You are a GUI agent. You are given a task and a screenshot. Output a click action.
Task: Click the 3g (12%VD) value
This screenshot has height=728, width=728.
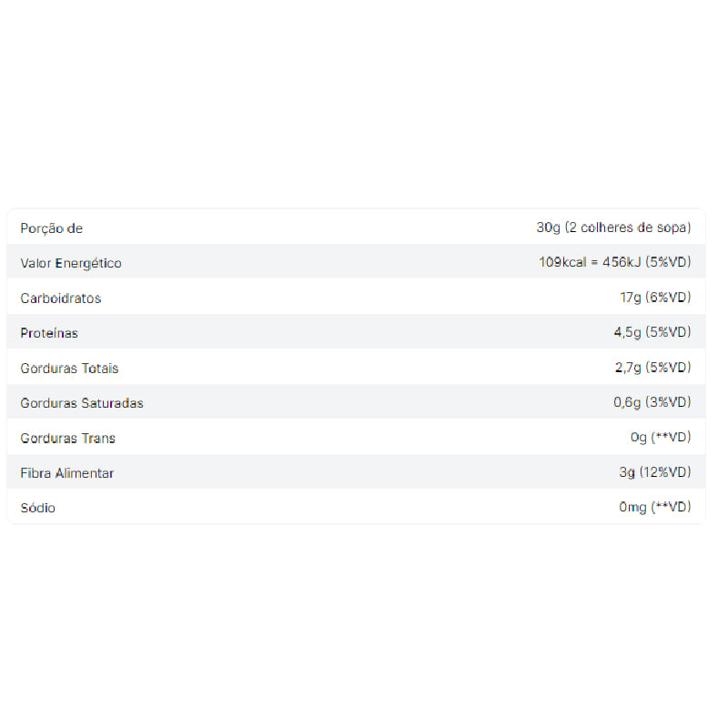[655, 472]
